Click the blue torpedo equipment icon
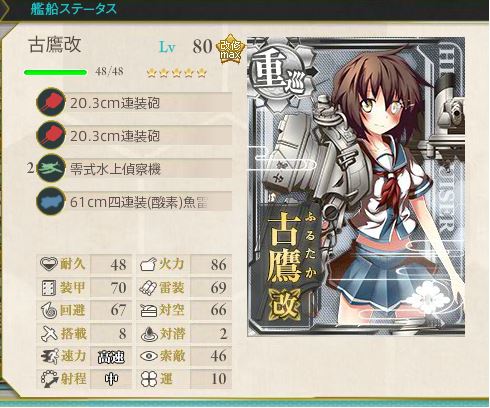490x408 pixels. tap(51, 202)
